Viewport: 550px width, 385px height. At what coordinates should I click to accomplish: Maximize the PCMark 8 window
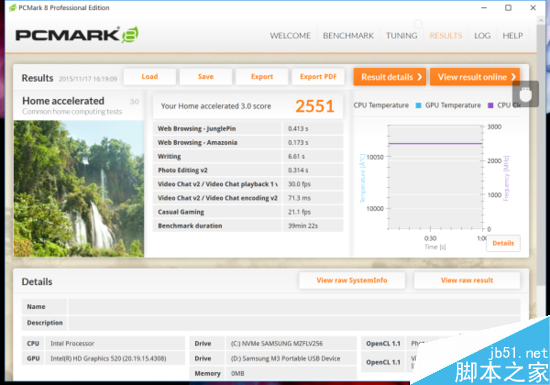pyautogui.click(x=508, y=8)
